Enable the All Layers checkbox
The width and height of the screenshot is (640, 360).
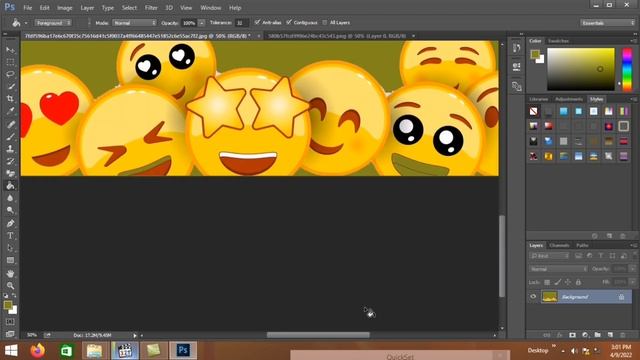coord(324,22)
